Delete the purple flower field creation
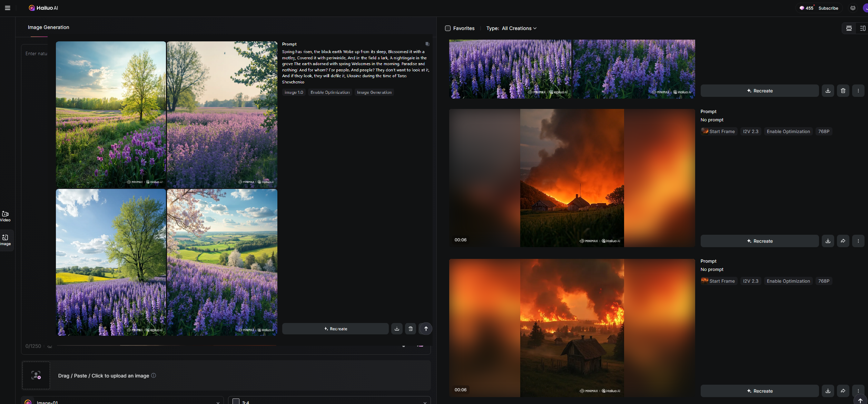Screen dimensions: 868x404 843,91
